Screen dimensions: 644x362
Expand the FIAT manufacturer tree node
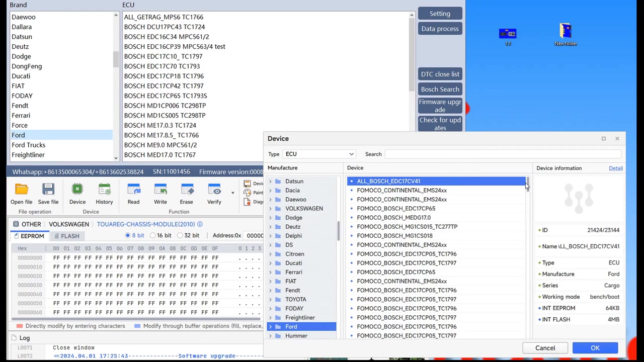(271, 282)
